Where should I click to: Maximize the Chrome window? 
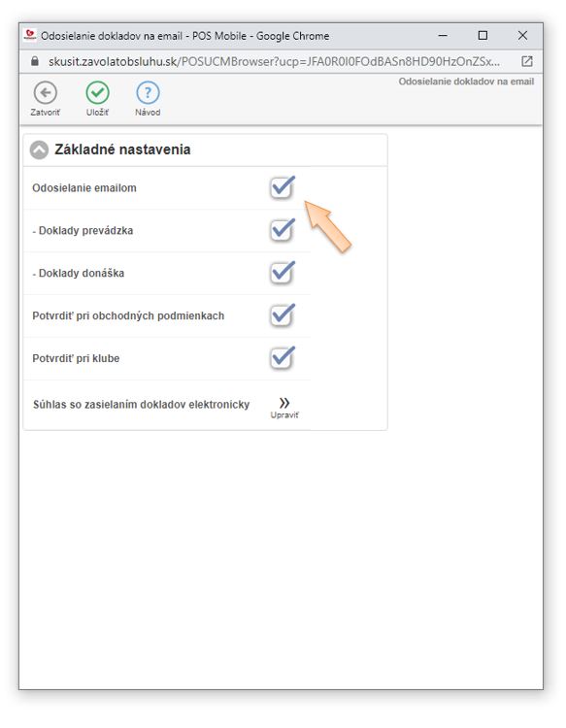click(483, 35)
